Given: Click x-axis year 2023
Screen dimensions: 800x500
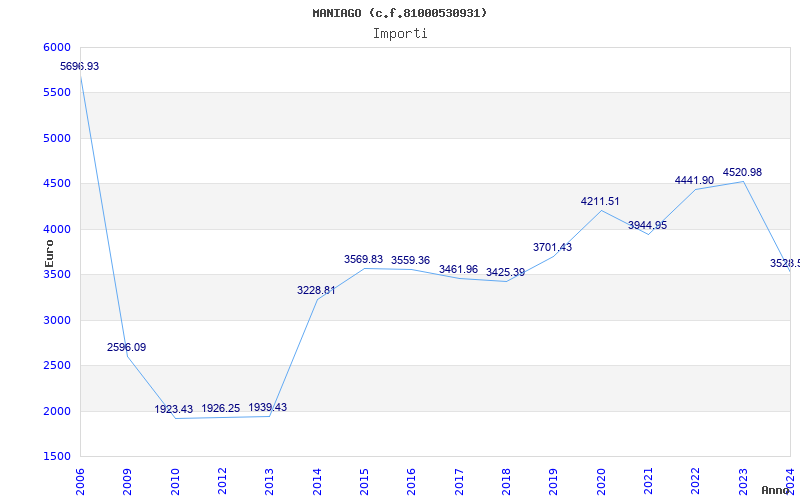Looking at the screenshot, I should click(x=743, y=482).
